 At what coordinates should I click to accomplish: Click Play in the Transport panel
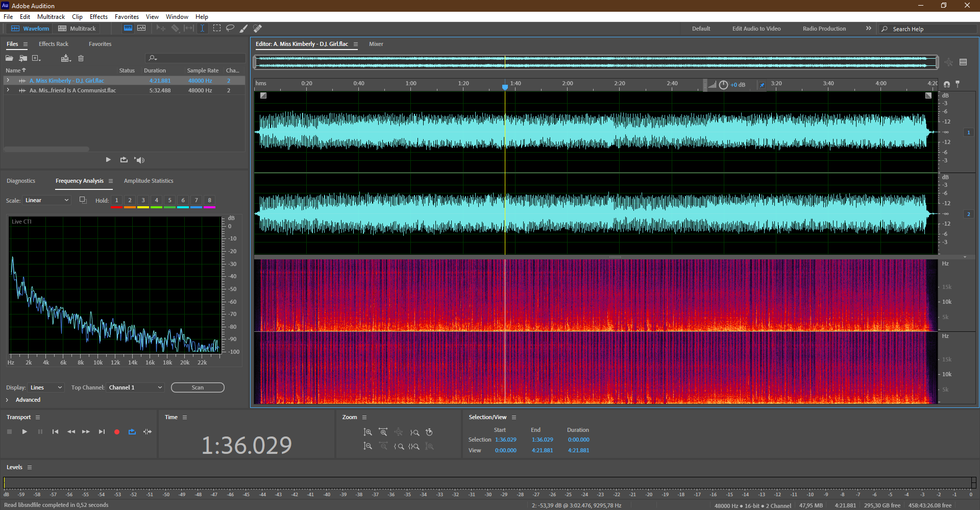point(24,432)
